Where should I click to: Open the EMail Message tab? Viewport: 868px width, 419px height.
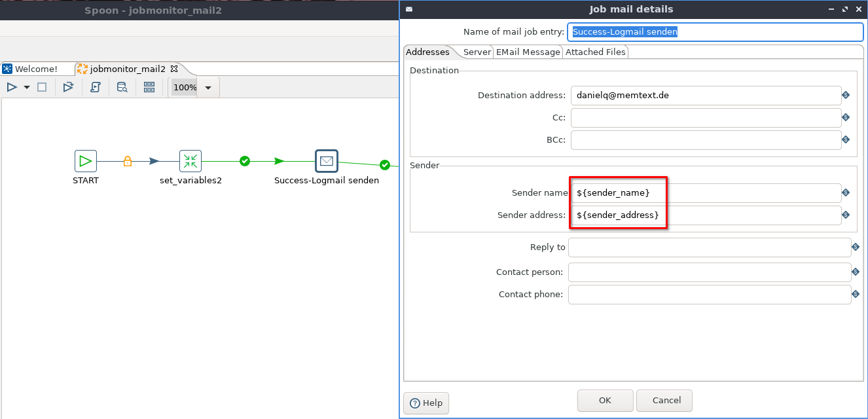tap(528, 52)
